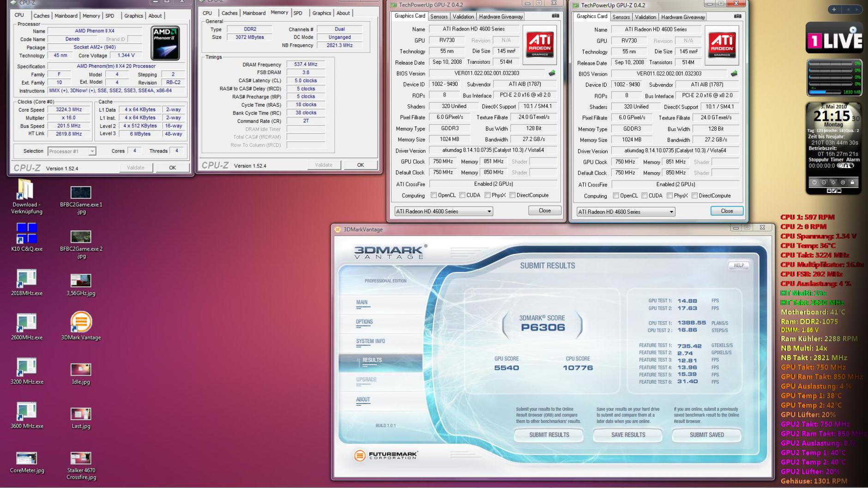
Task: Toggle DirectCompute checkbox in left GPU-Z window
Action: 512,195
